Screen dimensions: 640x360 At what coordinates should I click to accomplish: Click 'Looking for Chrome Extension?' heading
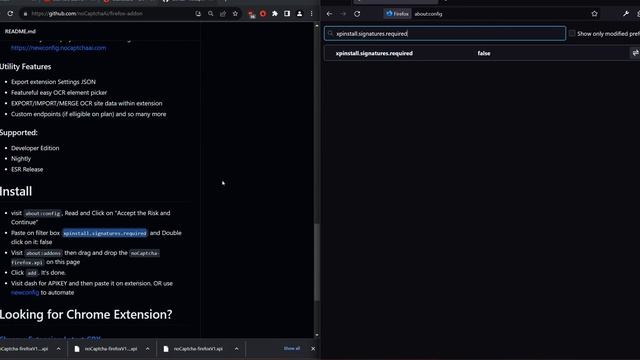[x=86, y=314]
